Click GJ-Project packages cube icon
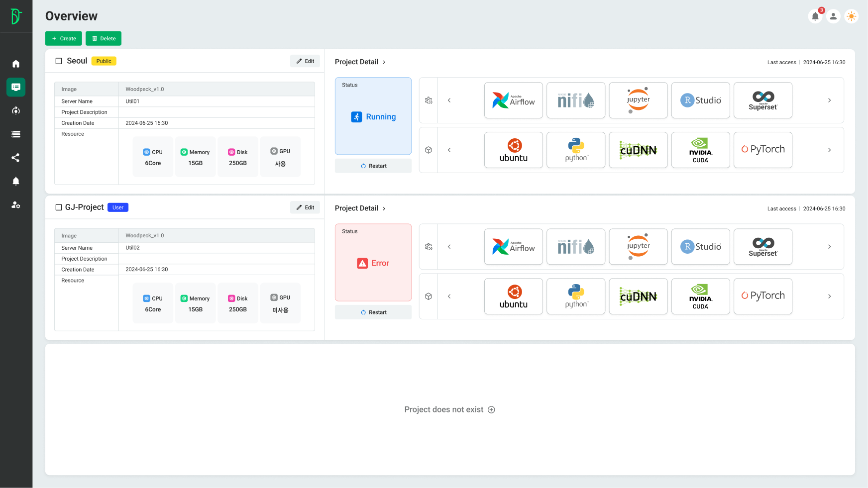The height and width of the screenshot is (488, 868). 429,296
